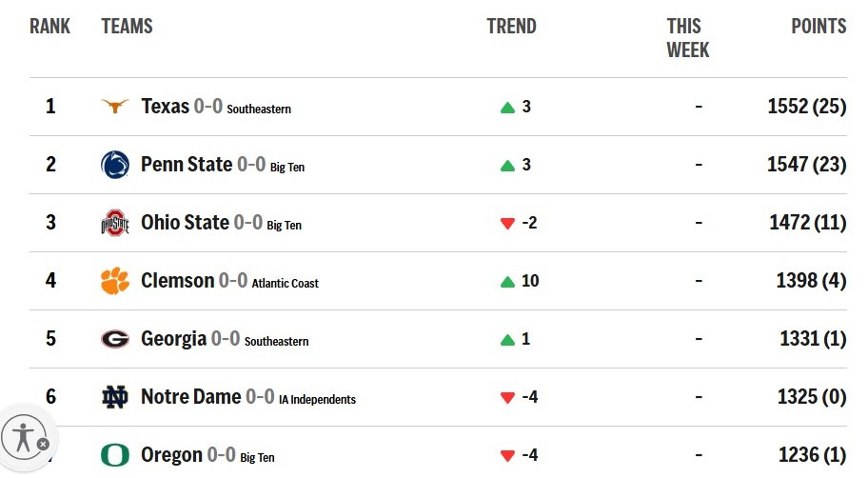Screen dimensions: 868x478
Task: Click the Oregon O logo
Action: pos(115,455)
